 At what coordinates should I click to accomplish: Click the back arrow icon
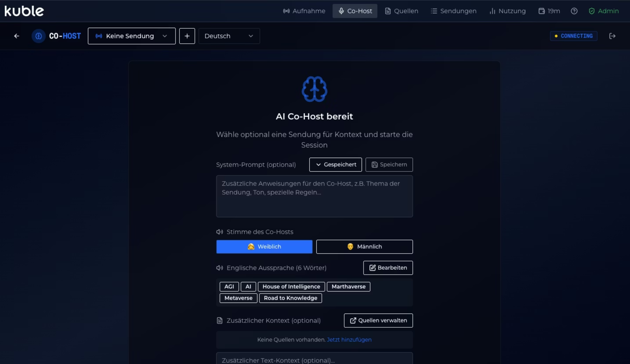pos(17,36)
